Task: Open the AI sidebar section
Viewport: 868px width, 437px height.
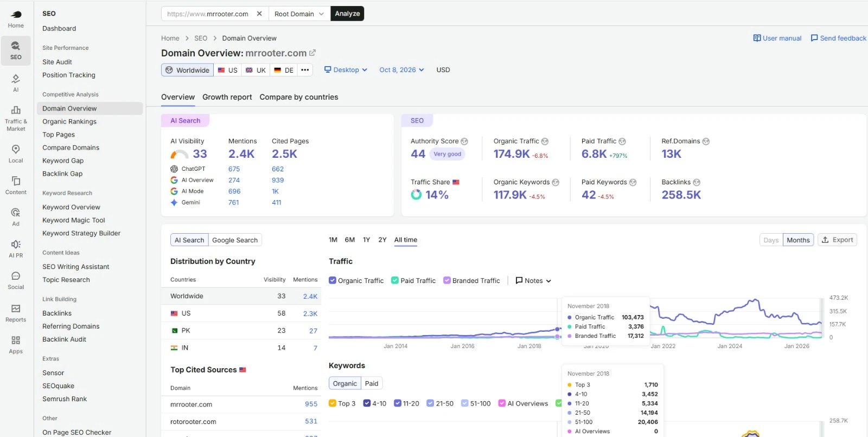Action: point(16,83)
